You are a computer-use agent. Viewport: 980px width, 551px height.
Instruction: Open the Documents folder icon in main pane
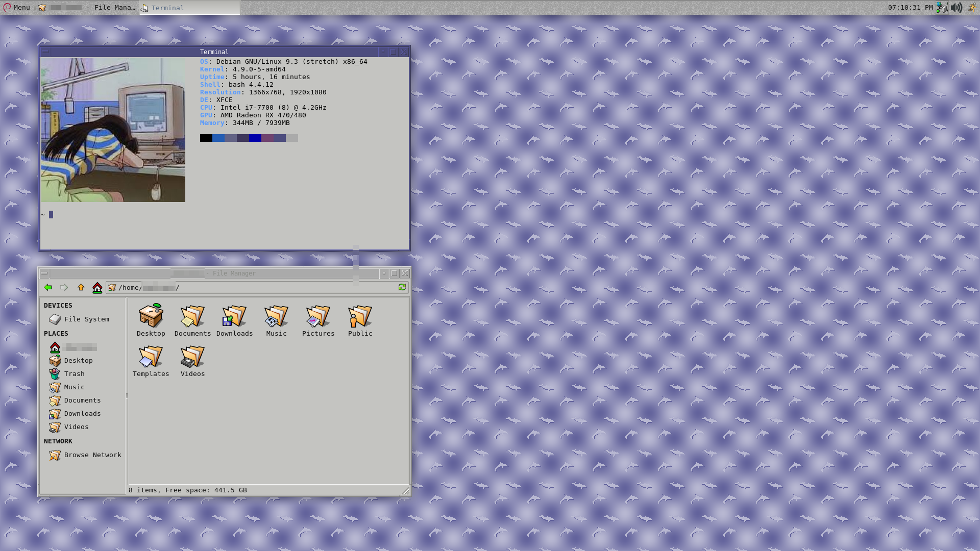[193, 320]
